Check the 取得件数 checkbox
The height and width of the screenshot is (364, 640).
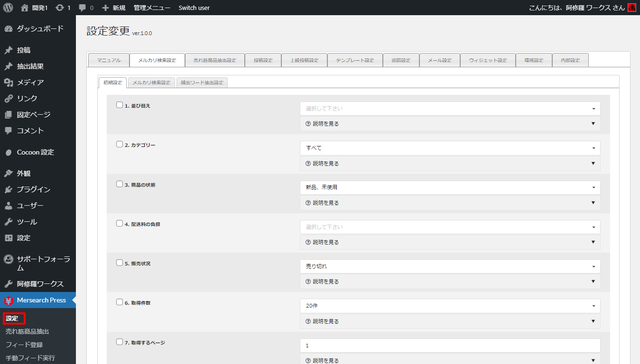[x=120, y=302]
